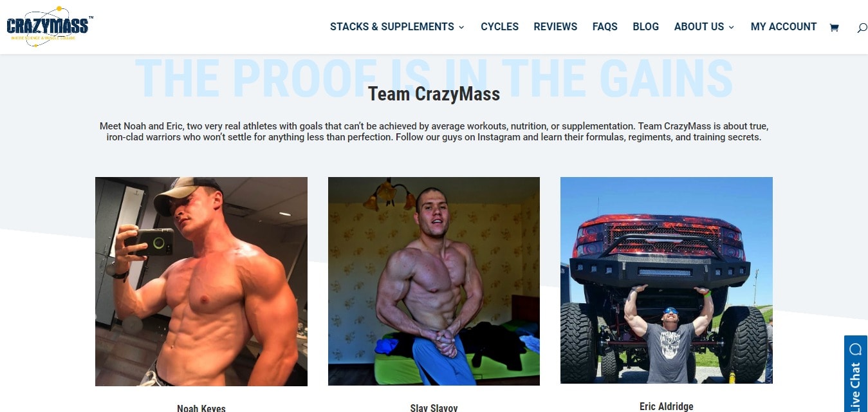Click the CrazyMass logo

point(49,26)
